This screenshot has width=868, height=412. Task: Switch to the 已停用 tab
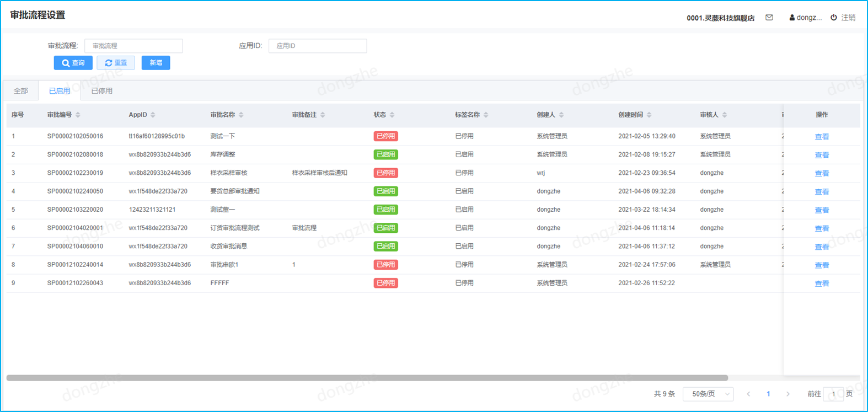(101, 91)
